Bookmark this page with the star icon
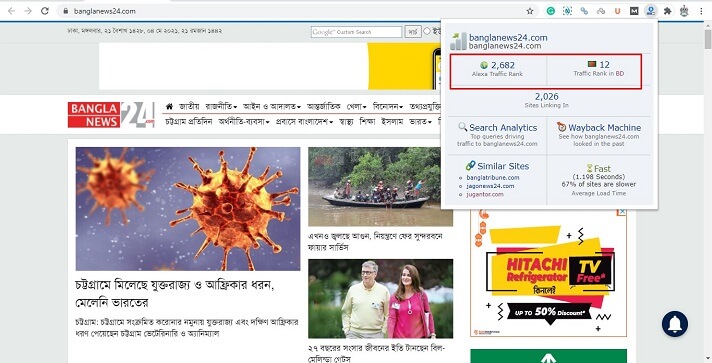The width and height of the screenshot is (712, 363). click(x=529, y=11)
